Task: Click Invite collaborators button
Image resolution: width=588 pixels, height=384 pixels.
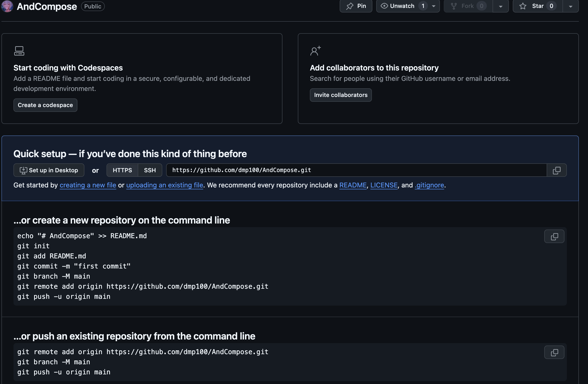Action: click(340, 95)
